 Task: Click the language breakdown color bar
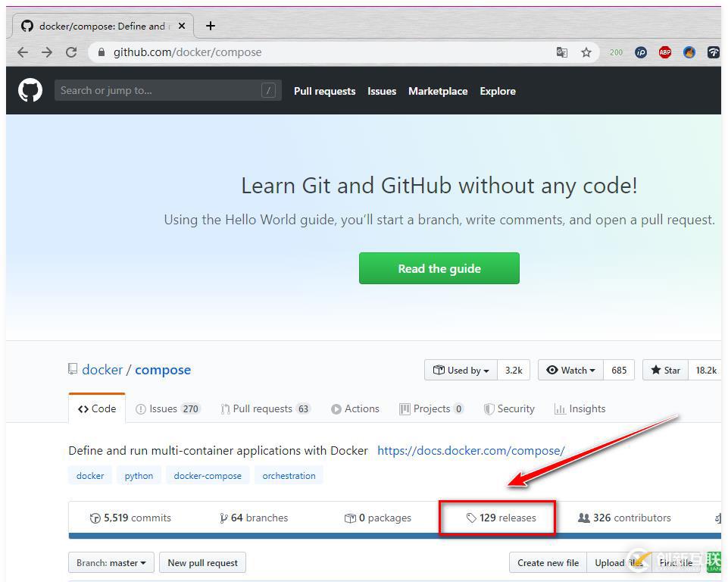(x=395, y=536)
